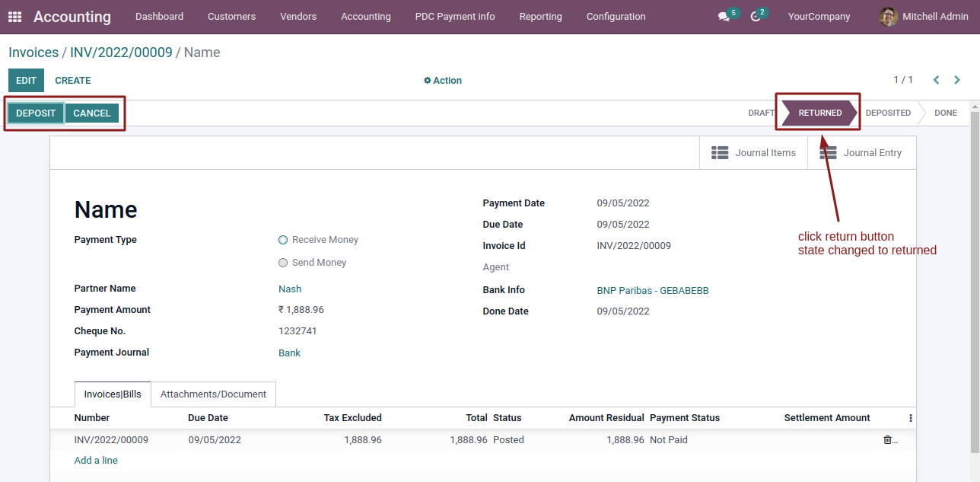980x482 pixels.
Task: Click the INV/2022/00009 breadcrumb link
Action: tap(121, 53)
